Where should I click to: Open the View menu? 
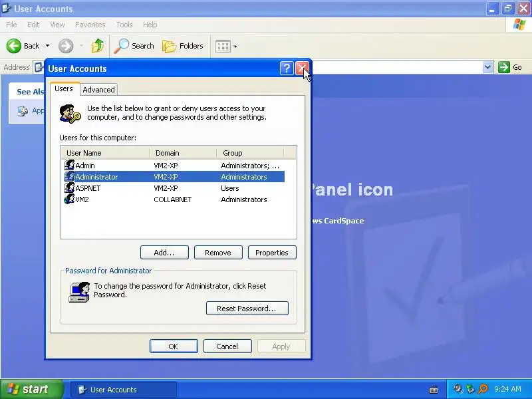pos(57,25)
